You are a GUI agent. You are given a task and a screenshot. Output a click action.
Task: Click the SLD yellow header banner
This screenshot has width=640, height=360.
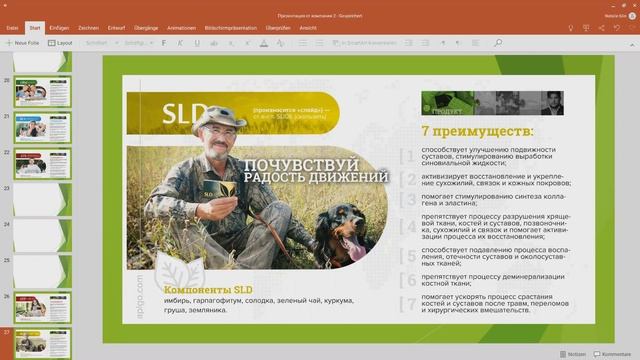click(233, 113)
